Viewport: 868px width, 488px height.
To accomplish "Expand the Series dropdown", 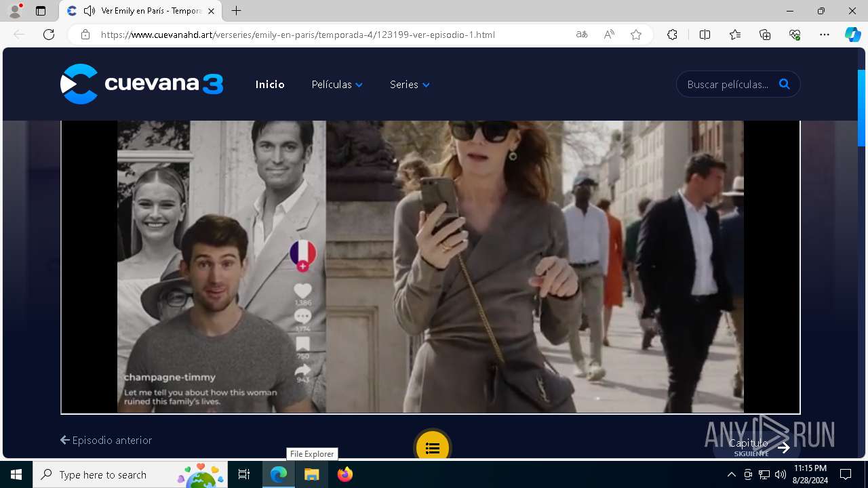I will click(x=410, y=85).
